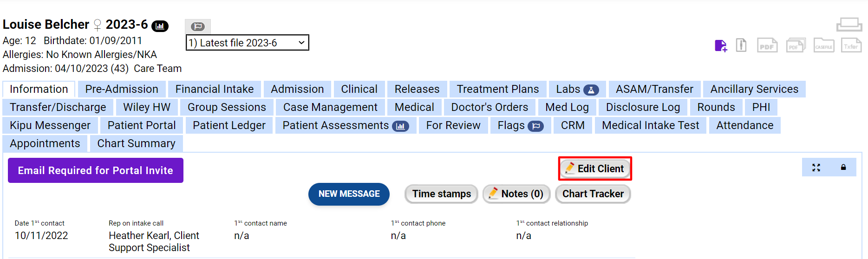Click the zip archive file icon
The height and width of the screenshot is (259, 868).
click(x=741, y=45)
